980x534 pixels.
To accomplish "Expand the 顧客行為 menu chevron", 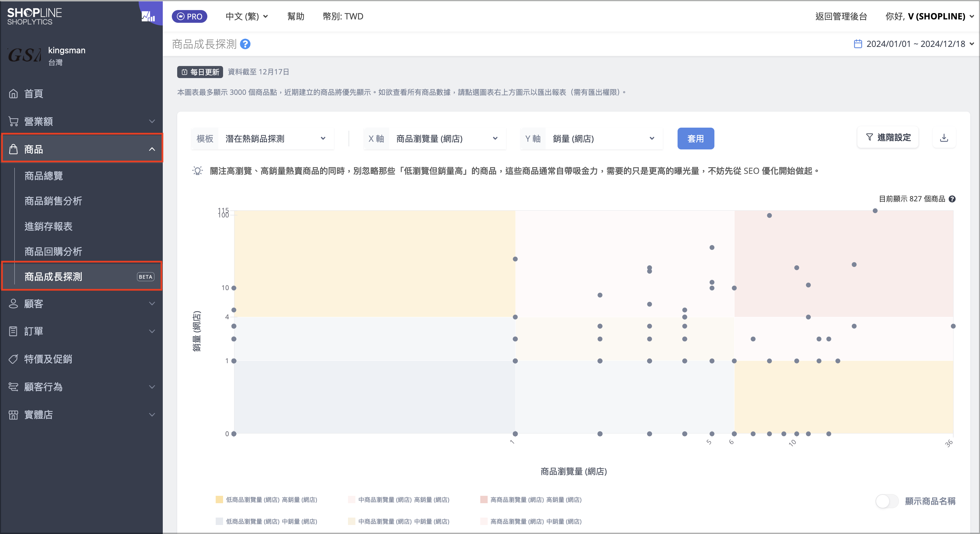I will 152,387.
